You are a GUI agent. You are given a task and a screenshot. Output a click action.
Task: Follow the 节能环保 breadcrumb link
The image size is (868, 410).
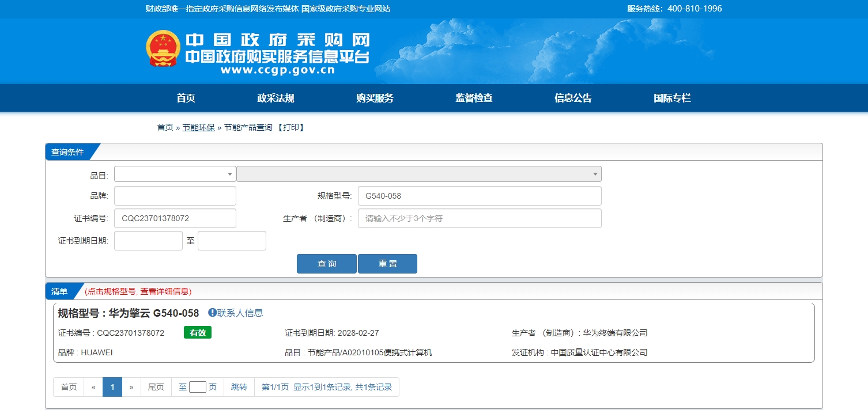tap(199, 127)
